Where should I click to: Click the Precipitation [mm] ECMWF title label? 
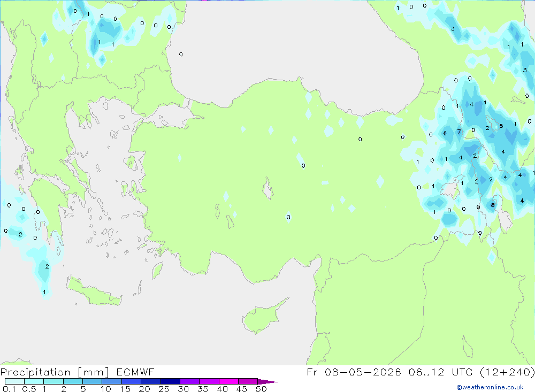pyautogui.click(x=77, y=372)
